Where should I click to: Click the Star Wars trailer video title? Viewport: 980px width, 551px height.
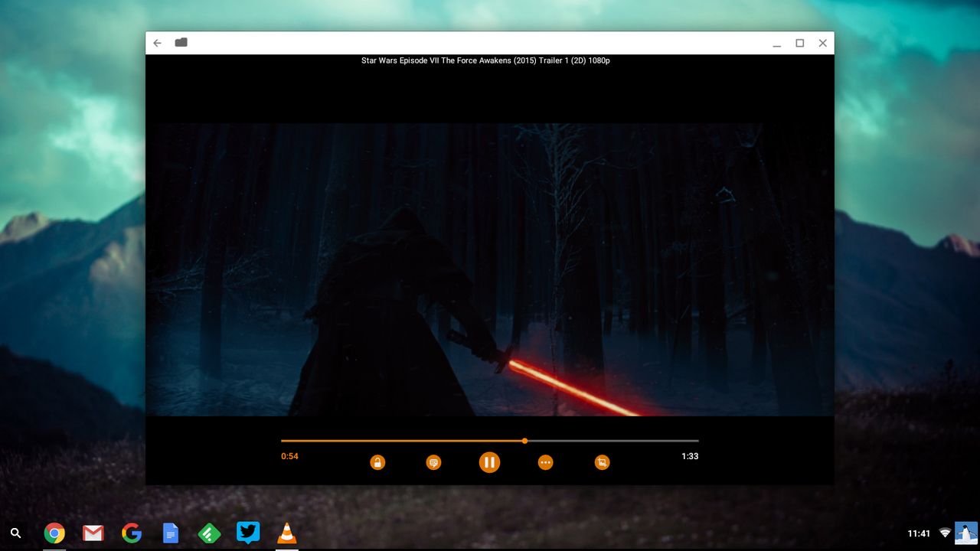tap(485, 60)
